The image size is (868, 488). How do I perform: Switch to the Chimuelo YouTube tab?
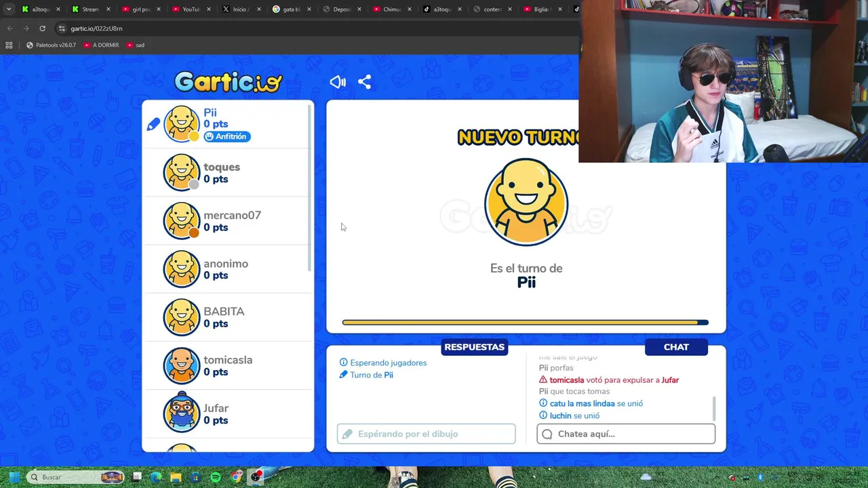pos(391,9)
